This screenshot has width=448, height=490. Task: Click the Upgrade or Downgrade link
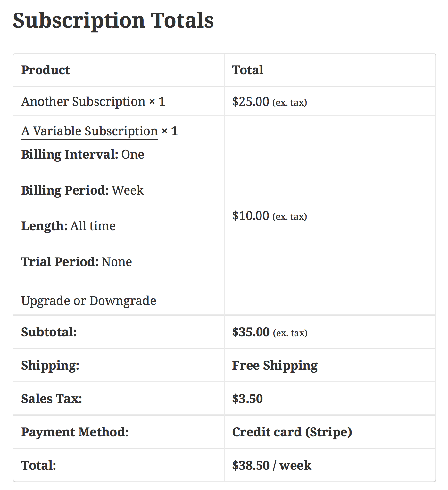pos(88,300)
